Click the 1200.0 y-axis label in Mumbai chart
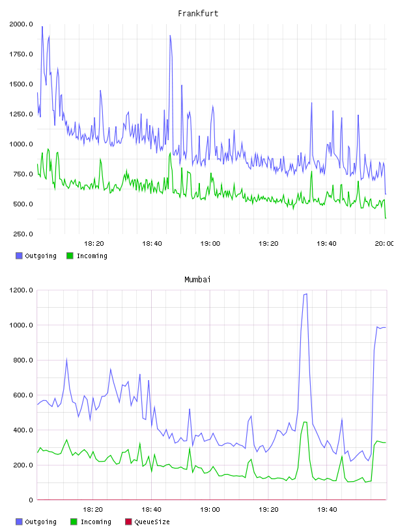The image size is (396, 532). [21, 290]
